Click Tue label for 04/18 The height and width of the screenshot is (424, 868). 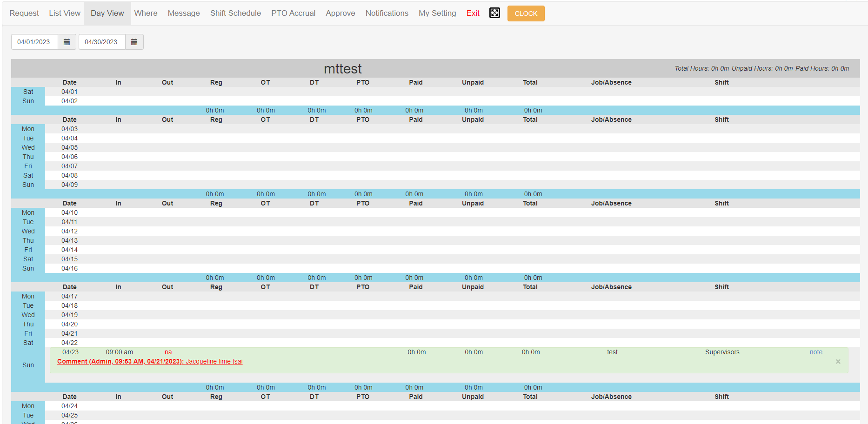pyautogui.click(x=28, y=305)
